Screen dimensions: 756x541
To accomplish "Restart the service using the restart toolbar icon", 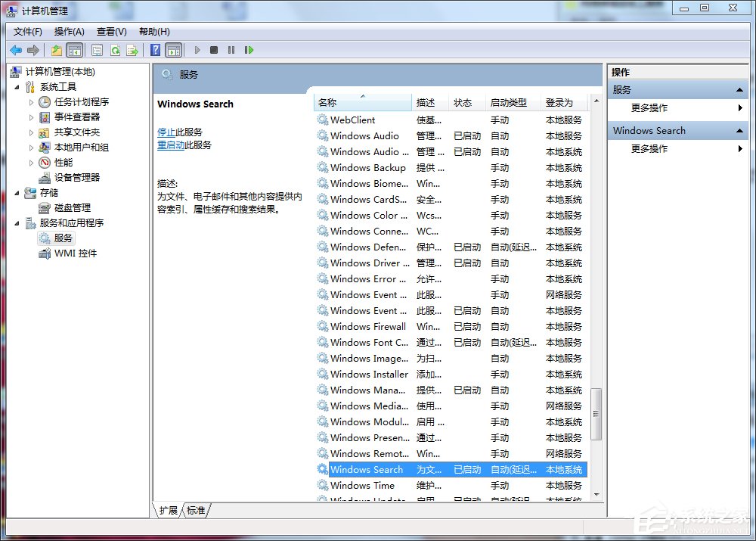I will click(249, 50).
